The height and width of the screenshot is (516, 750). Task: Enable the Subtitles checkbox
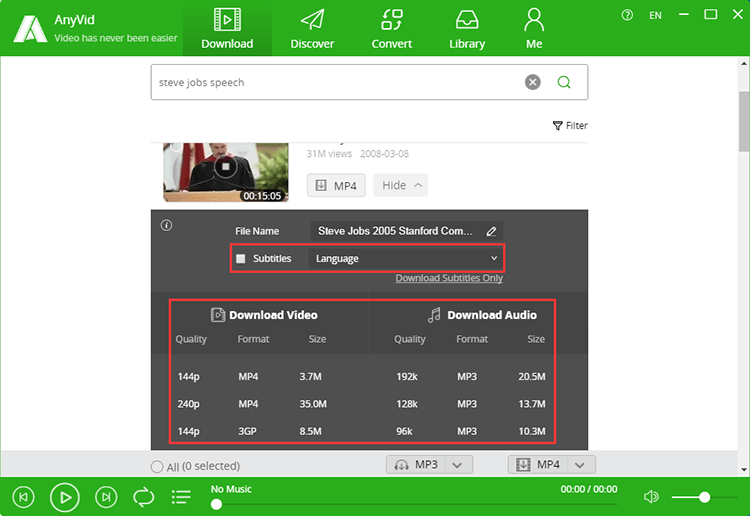coord(241,259)
